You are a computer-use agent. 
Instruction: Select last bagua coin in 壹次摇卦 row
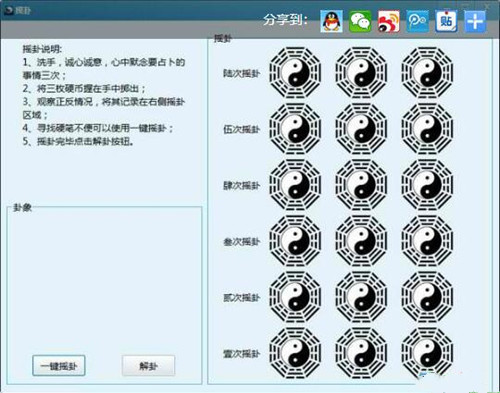coord(427,353)
